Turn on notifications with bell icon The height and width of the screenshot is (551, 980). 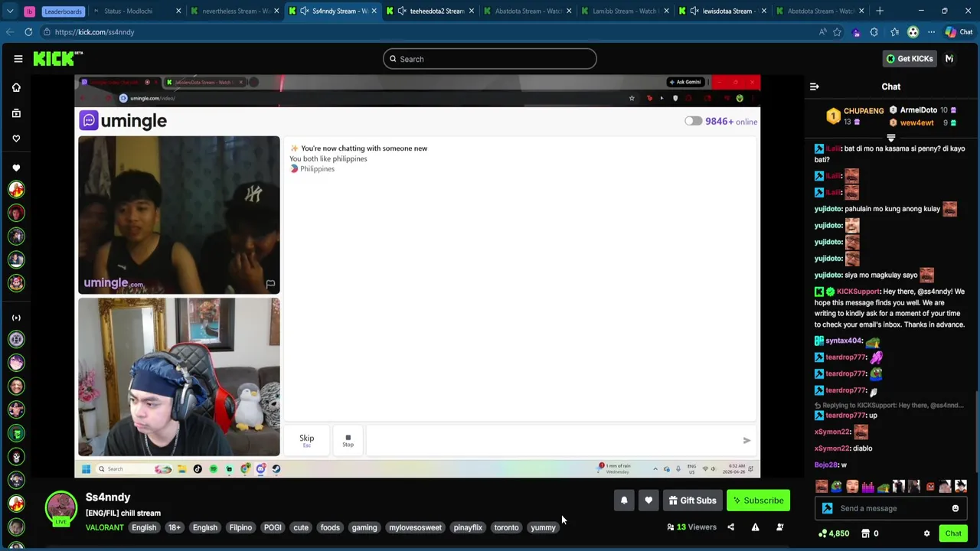624,500
